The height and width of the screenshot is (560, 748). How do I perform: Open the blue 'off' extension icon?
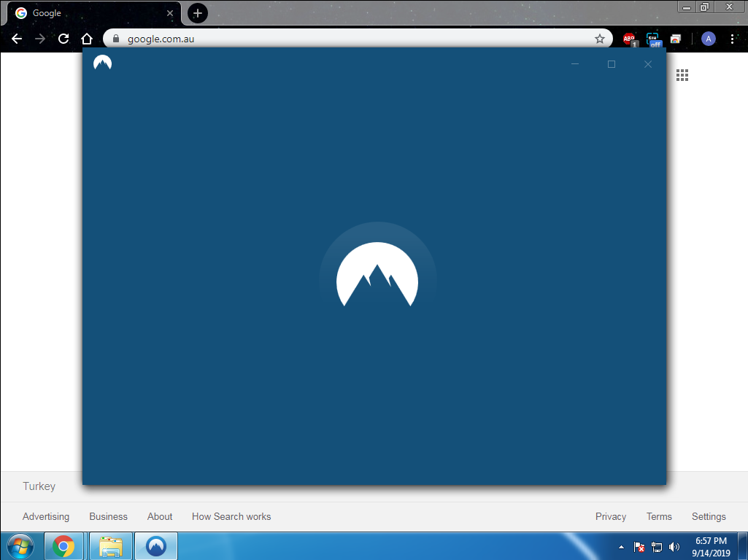coord(653,39)
